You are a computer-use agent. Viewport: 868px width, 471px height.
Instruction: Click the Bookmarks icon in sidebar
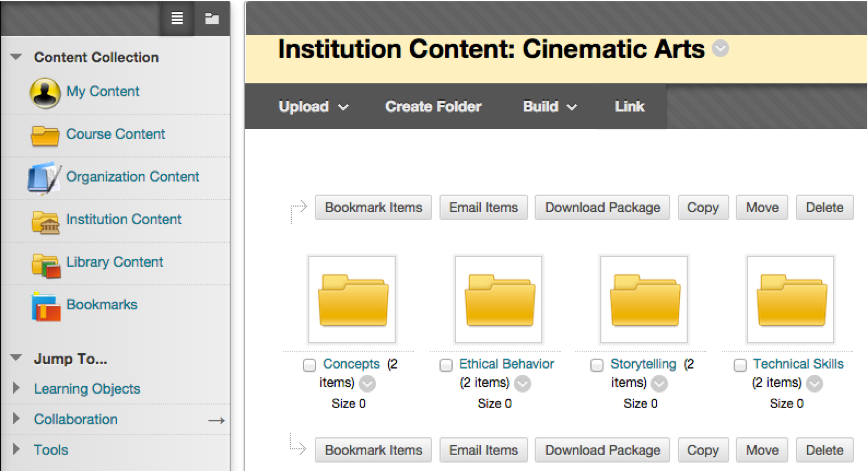45,305
